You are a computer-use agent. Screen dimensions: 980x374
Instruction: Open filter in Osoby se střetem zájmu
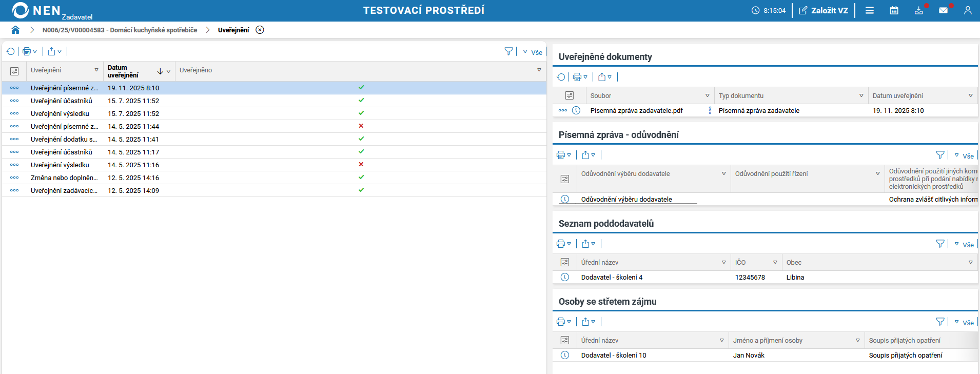pos(940,322)
